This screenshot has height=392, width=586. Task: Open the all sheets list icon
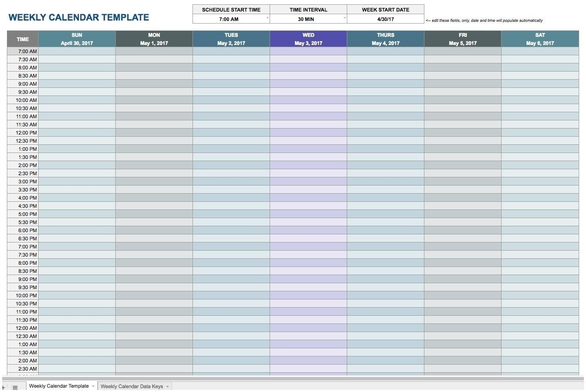point(15,387)
